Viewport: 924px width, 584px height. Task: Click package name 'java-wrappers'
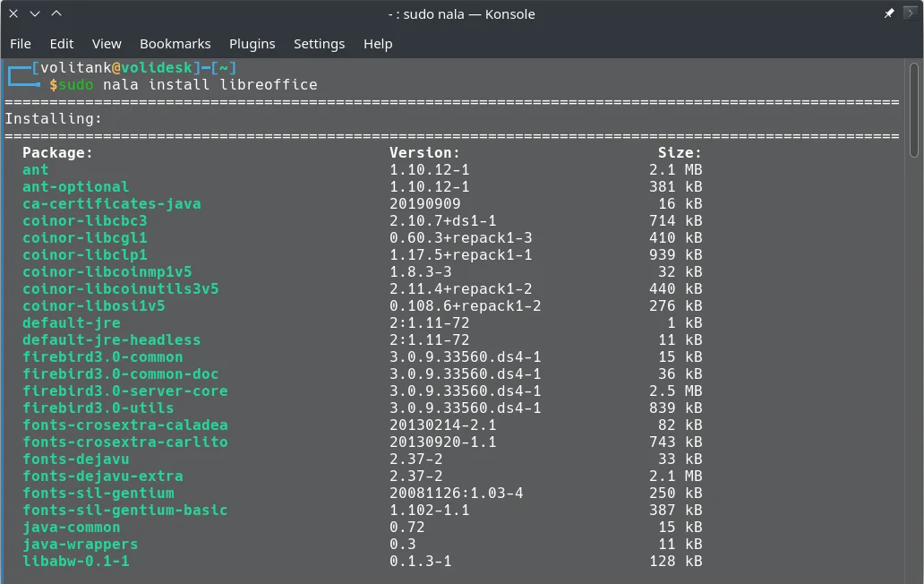81,545
